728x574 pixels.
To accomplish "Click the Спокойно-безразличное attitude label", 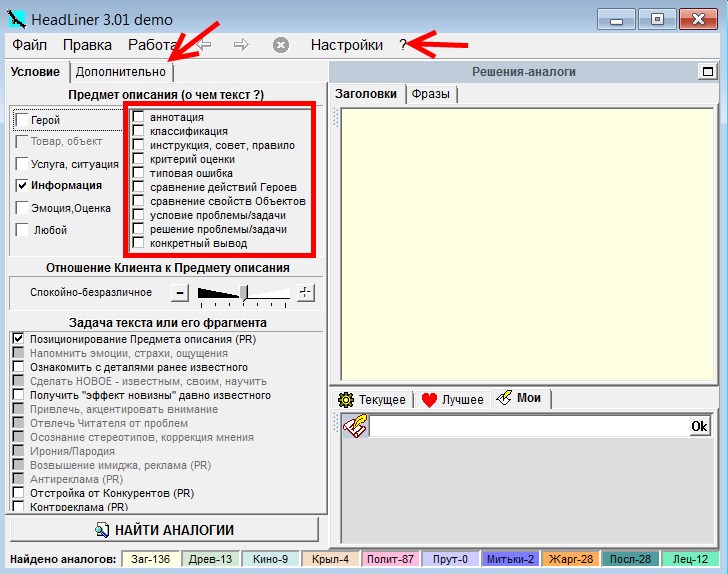I will pos(91,293).
